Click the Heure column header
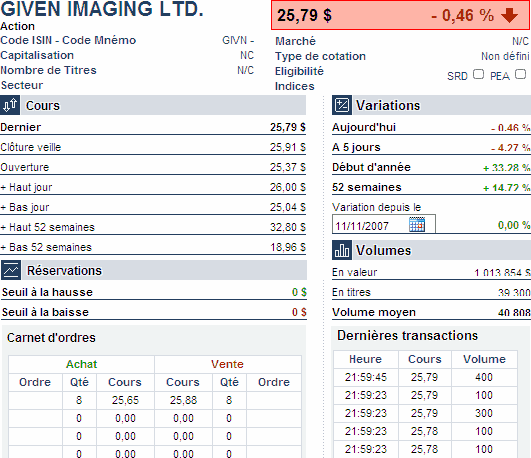The width and height of the screenshot is (531, 458). click(x=365, y=359)
